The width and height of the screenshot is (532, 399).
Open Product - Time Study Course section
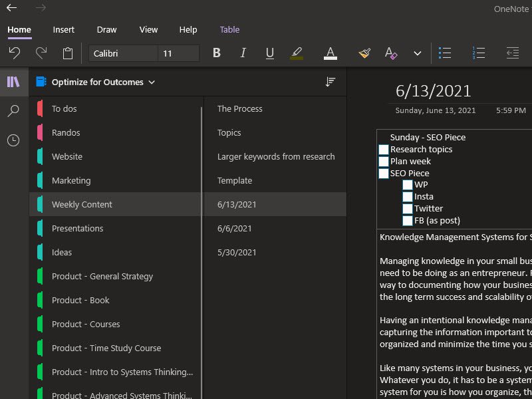[115, 348]
